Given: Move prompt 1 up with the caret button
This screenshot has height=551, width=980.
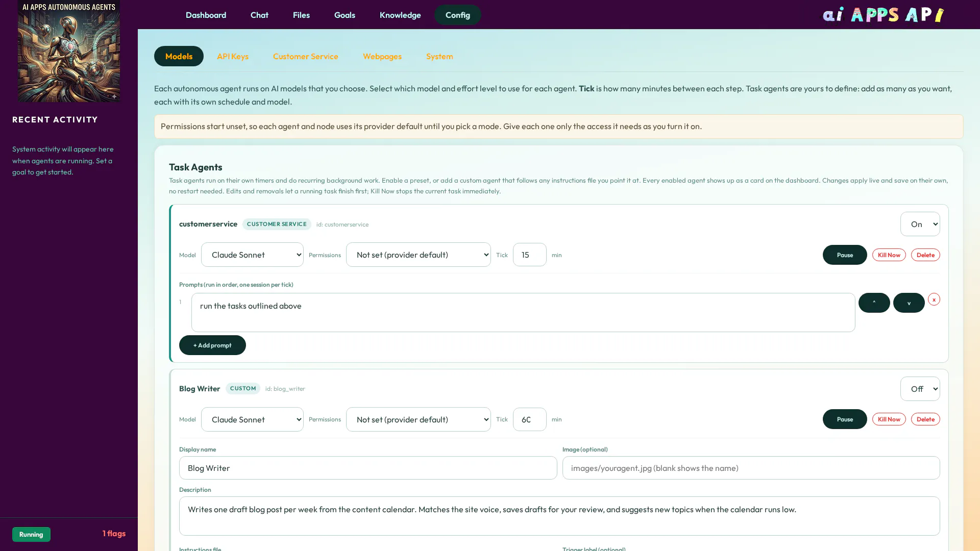Looking at the screenshot, I should (874, 303).
